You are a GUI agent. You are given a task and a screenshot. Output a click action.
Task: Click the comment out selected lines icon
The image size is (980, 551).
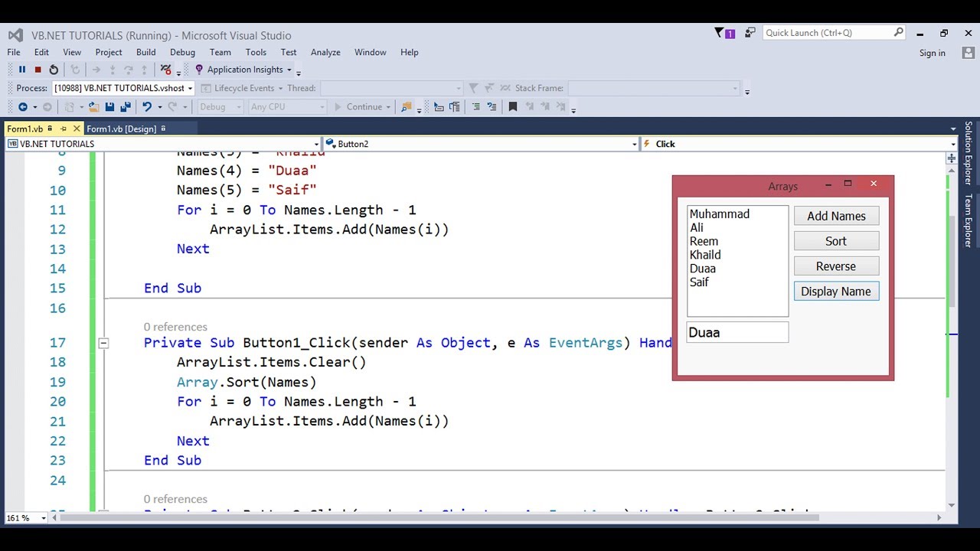(x=476, y=107)
